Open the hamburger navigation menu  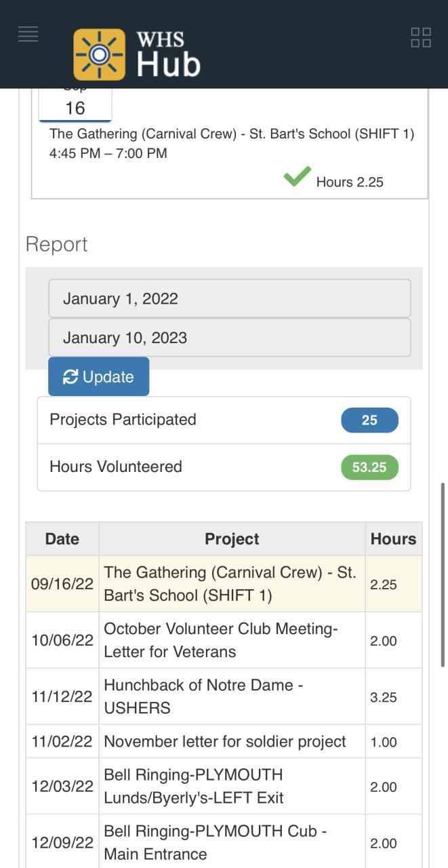coord(28,34)
